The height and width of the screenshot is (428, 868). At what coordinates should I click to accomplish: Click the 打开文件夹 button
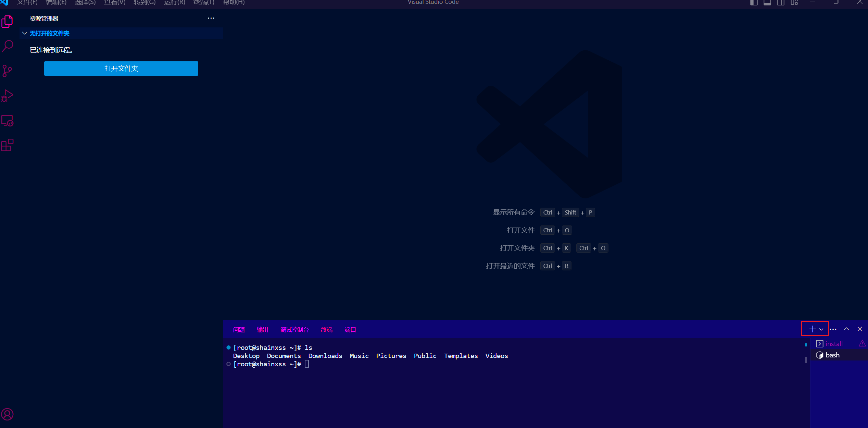[121, 69]
